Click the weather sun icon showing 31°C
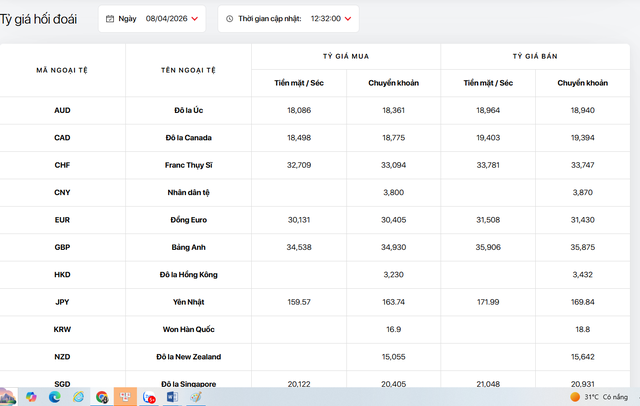Image resolution: width=640 pixels, height=406 pixels. tap(575, 397)
